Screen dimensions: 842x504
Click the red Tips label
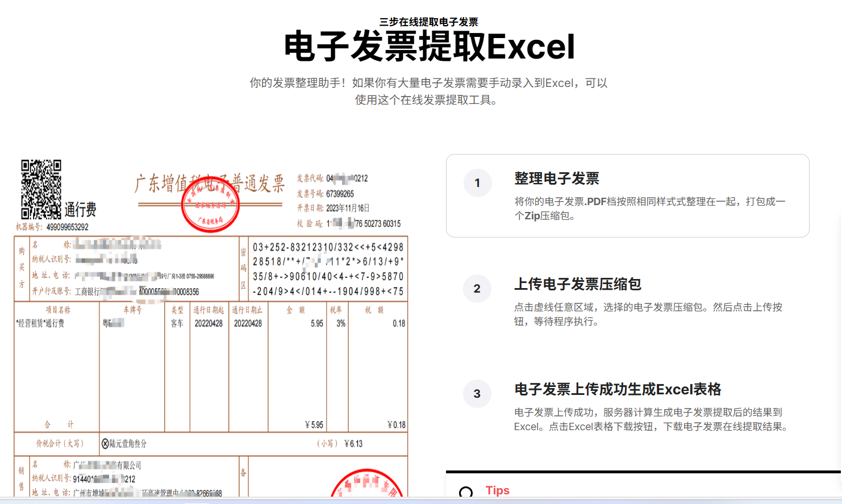coord(497,490)
